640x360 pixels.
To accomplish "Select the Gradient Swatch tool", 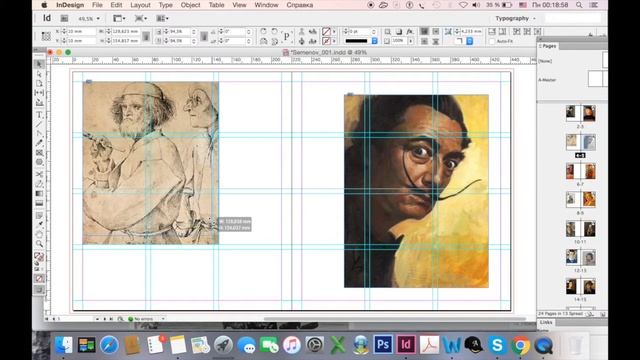I will tap(39, 193).
